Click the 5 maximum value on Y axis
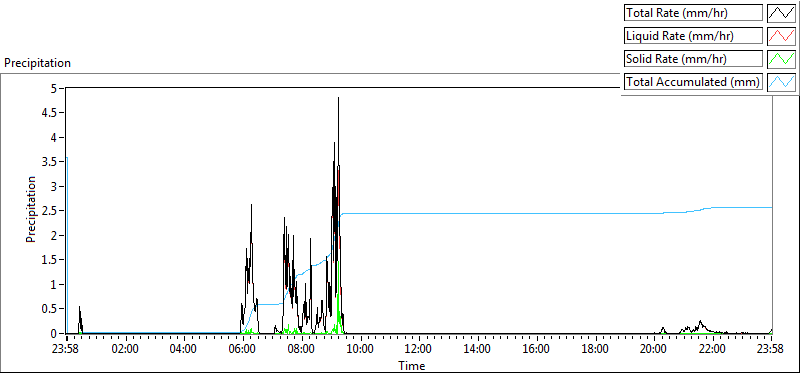This screenshot has width=800, height=373. 59,88
